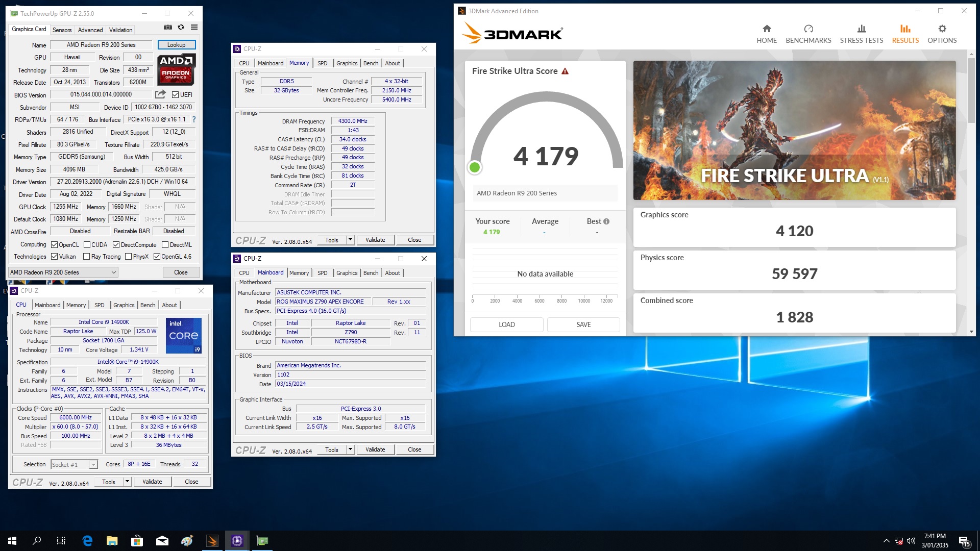Toggle the DirectML checkbox
Screen dimensions: 980x551
point(165,245)
